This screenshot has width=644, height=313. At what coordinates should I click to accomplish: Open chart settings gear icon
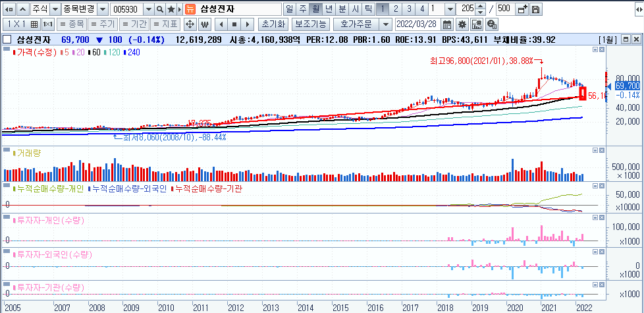462,24
